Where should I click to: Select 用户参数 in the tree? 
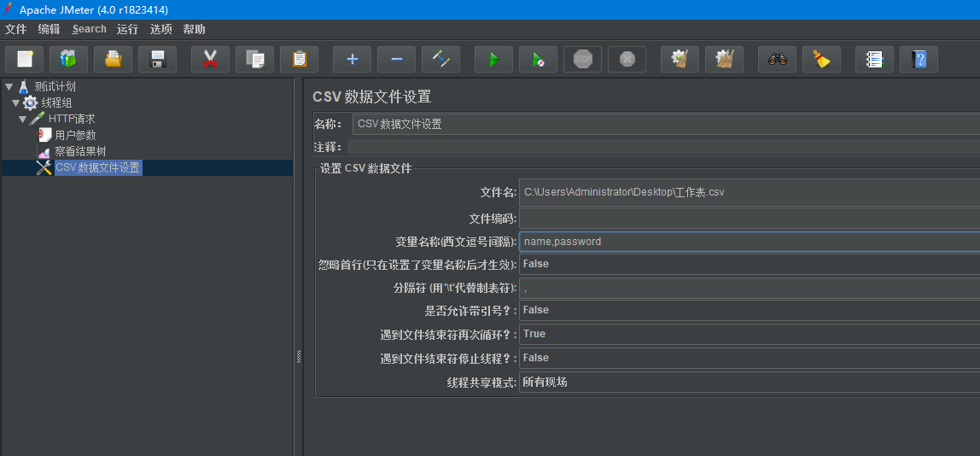(76, 135)
